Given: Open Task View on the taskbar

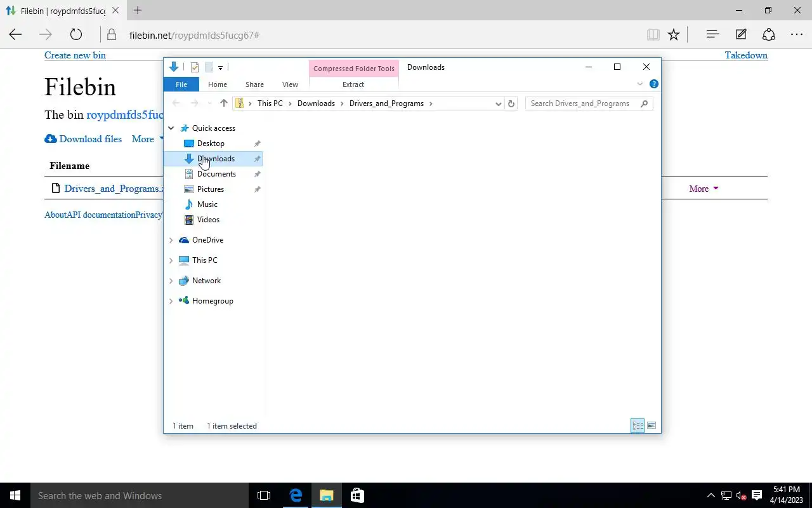Looking at the screenshot, I should pyautogui.click(x=264, y=495).
